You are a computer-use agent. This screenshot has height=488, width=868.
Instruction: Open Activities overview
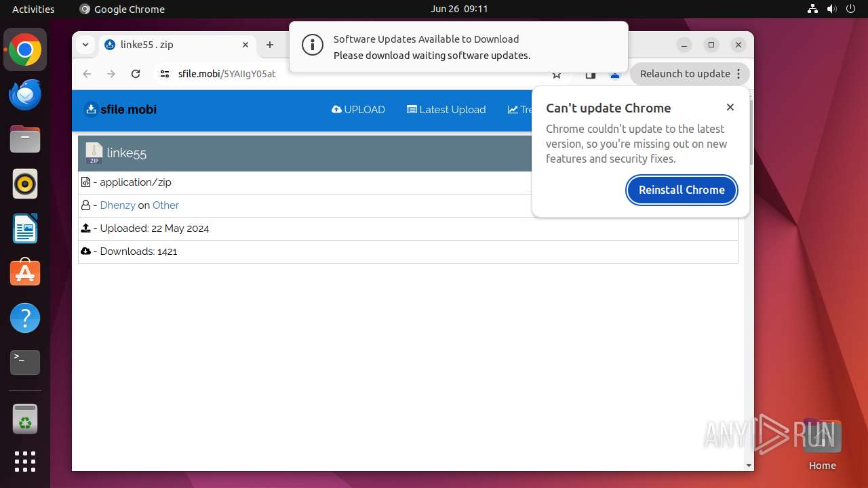point(33,9)
